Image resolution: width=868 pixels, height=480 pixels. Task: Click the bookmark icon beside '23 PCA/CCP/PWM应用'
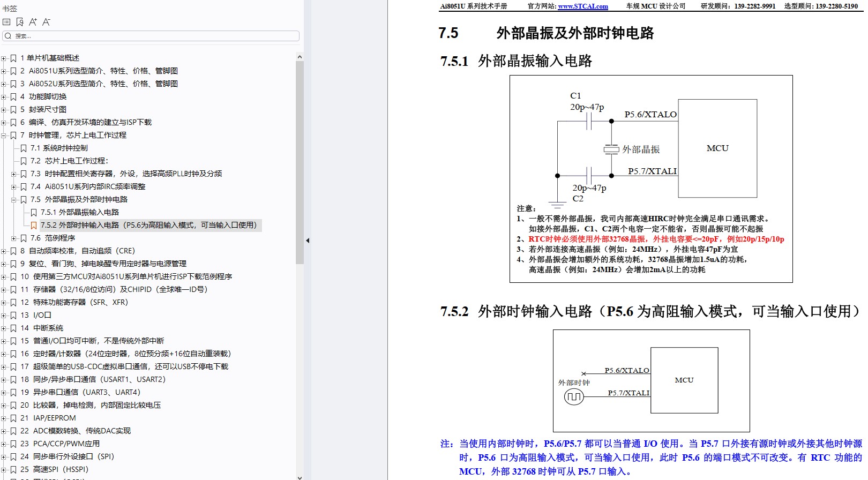[13, 444]
